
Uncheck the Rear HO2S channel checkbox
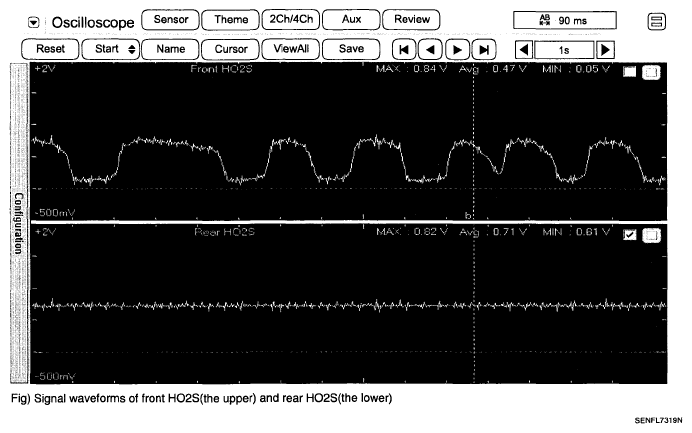(x=630, y=236)
